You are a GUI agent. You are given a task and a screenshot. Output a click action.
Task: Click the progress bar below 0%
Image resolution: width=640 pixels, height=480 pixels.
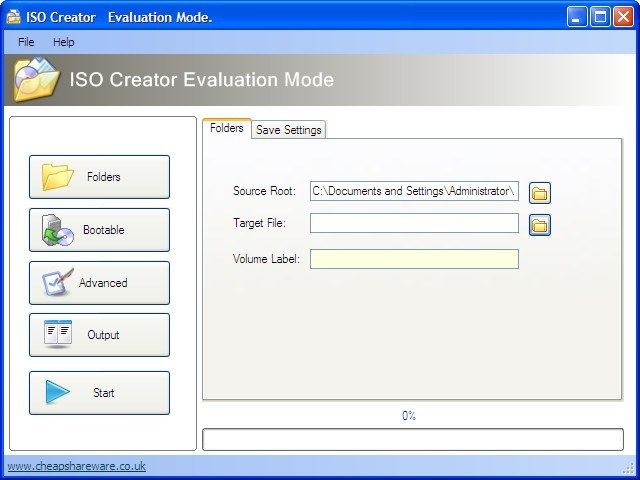(x=412, y=440)
